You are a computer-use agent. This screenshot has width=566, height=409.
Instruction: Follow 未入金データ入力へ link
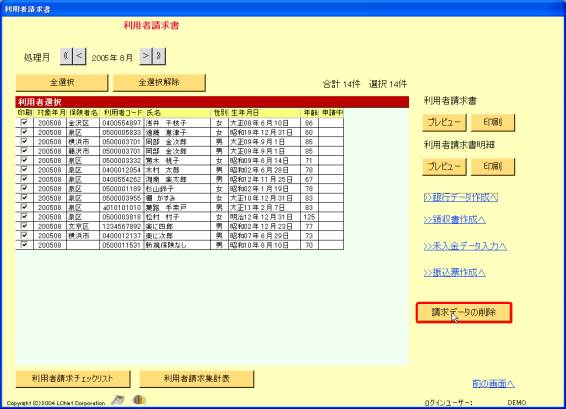(465, 246)
